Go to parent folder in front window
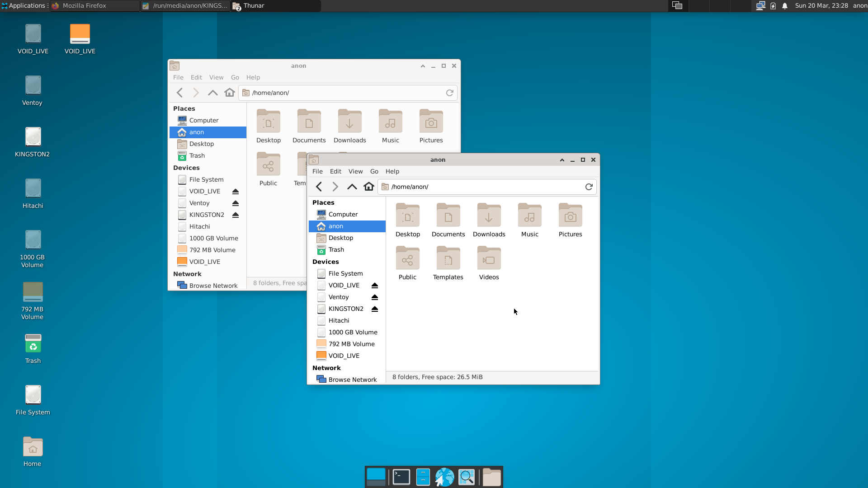Image resolution: width=868 pixels, height=488 pixels. (x=352, y=187)
